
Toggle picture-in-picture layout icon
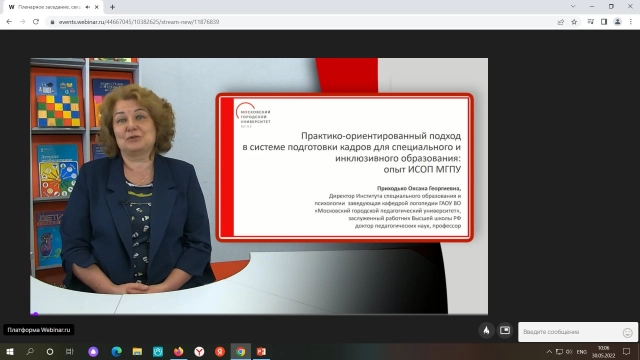505,331
